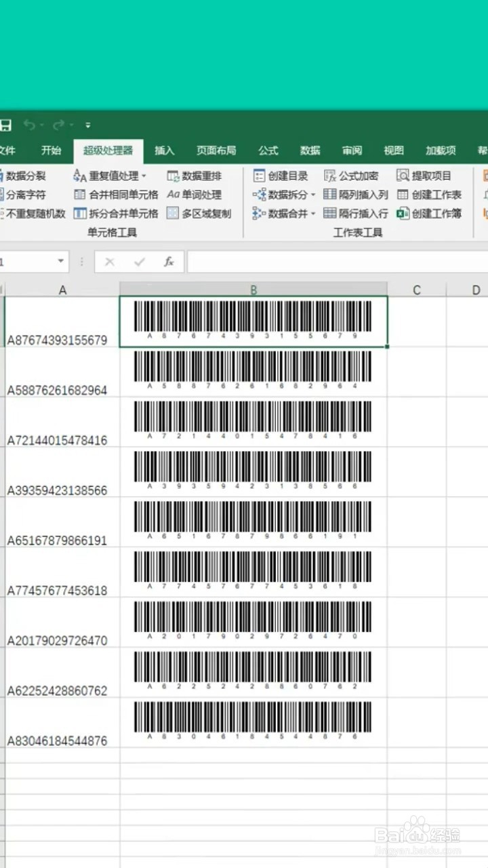Select cell A72144015478416

(x=62, y=422)
